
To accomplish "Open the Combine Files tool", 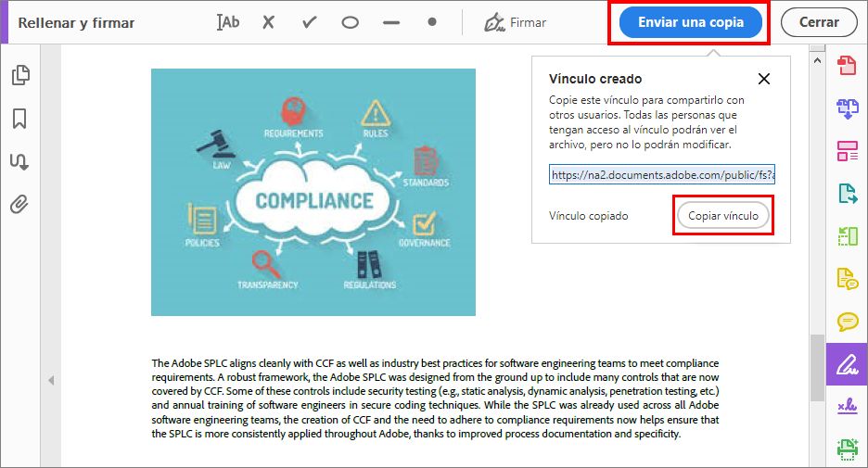I will [847, 108].
